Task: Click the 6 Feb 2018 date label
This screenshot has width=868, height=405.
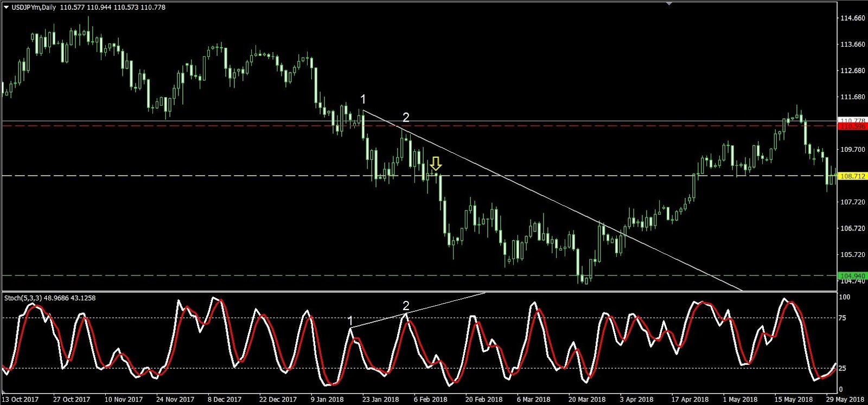Action: pos(430,400)
